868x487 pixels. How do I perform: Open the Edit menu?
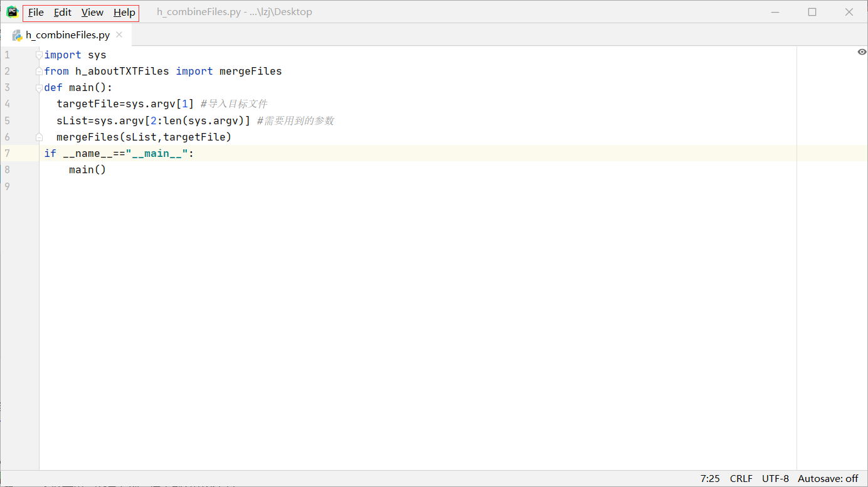(63, 13)
